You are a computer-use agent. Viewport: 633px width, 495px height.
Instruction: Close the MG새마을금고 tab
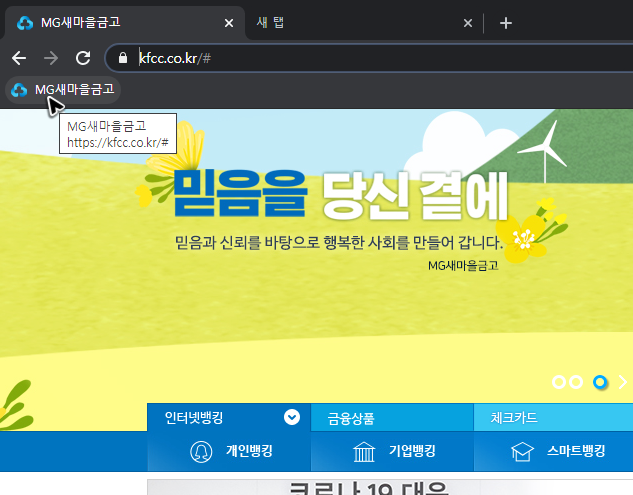coord(229,23)
